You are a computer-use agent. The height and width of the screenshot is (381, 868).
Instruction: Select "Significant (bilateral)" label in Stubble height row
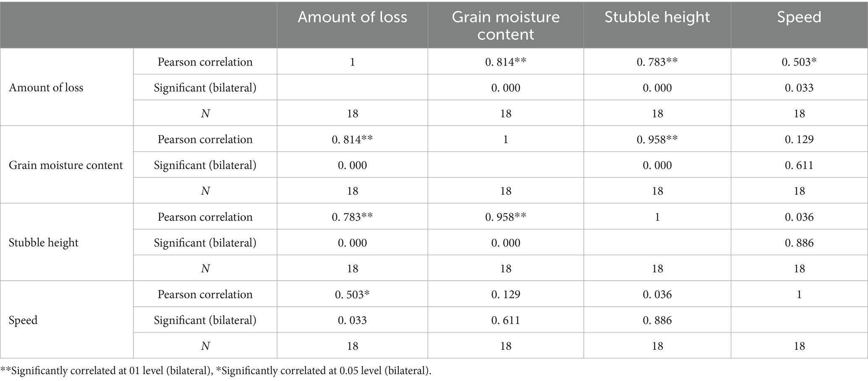click(205, 243)
